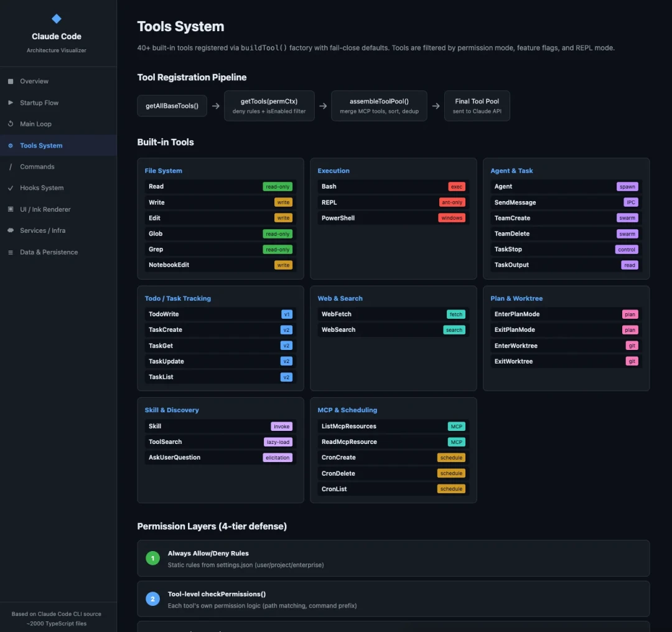Click the getTools(permCtx) pipeline step
The image size is (672, 632).
pyautogui.click(x=269, y=106)
